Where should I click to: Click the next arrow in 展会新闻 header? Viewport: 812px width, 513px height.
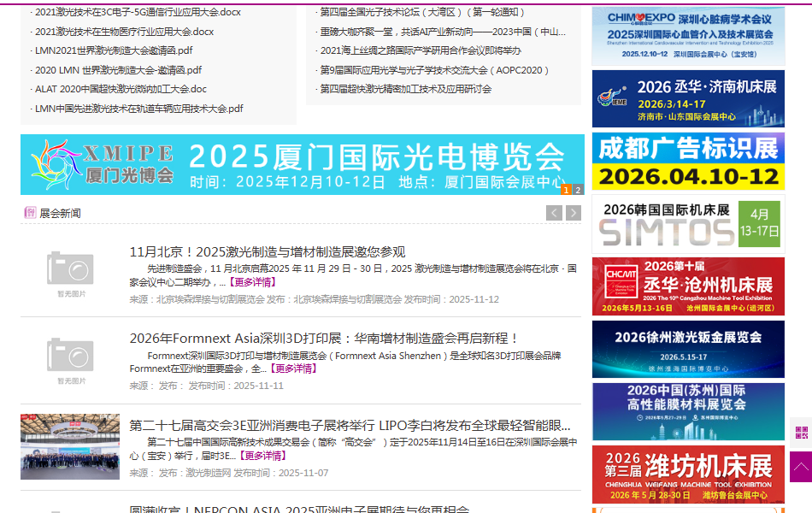coord(574,213)
